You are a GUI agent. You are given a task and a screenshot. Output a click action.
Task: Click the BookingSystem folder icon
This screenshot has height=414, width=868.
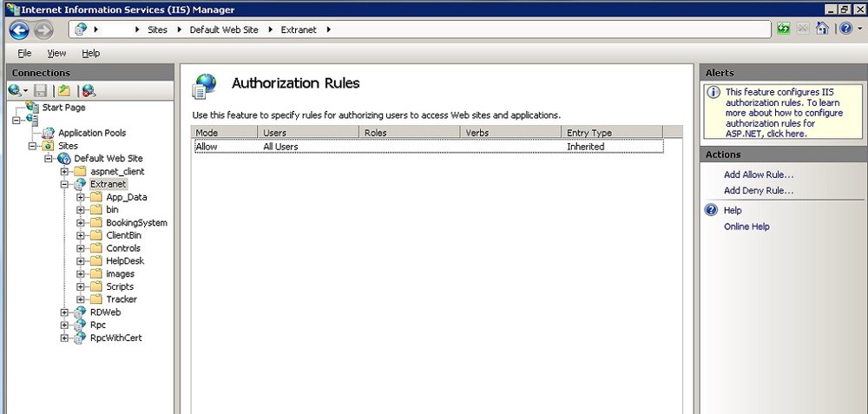(96, 222)
